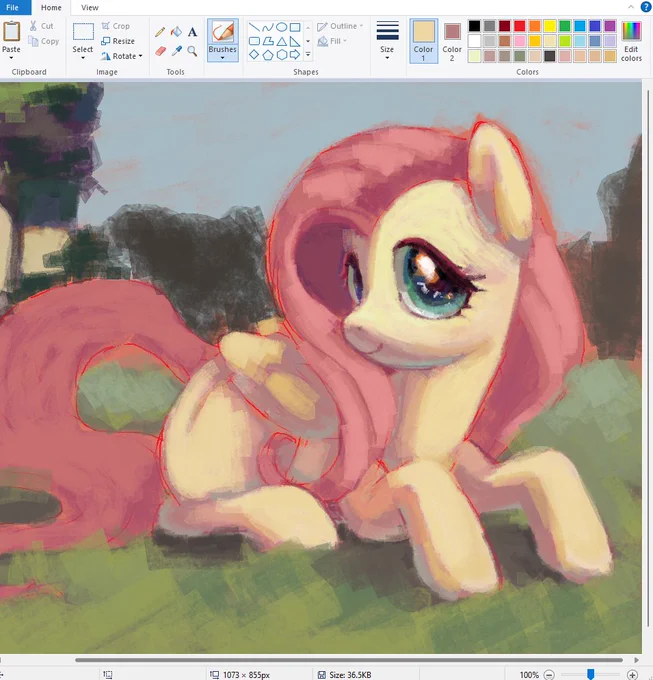Screen dimensions: 653x680
Task: Select the Text tool
Action: [x=193, y=32]
